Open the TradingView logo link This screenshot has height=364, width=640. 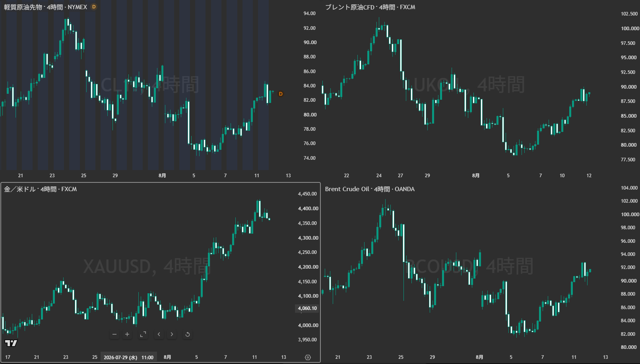click(11, 343)
